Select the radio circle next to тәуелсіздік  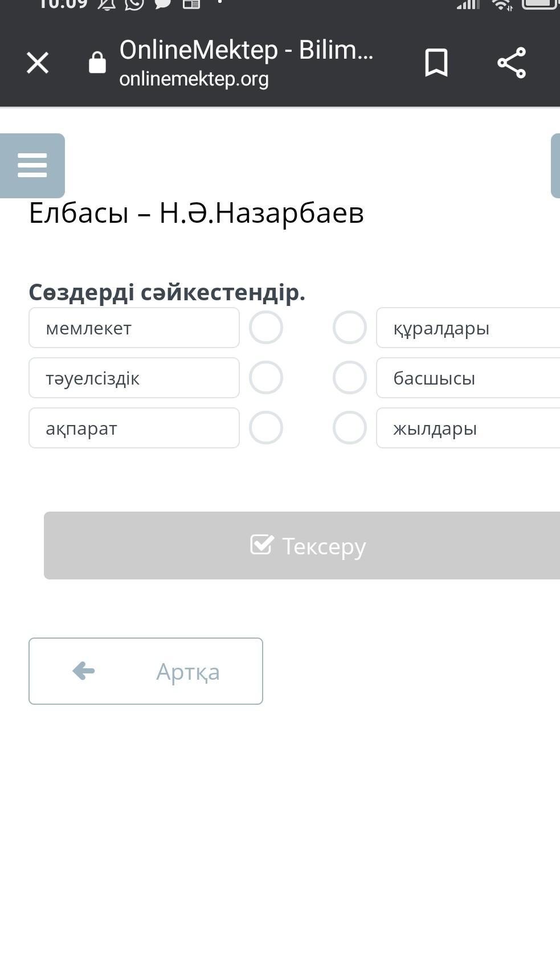266,378
